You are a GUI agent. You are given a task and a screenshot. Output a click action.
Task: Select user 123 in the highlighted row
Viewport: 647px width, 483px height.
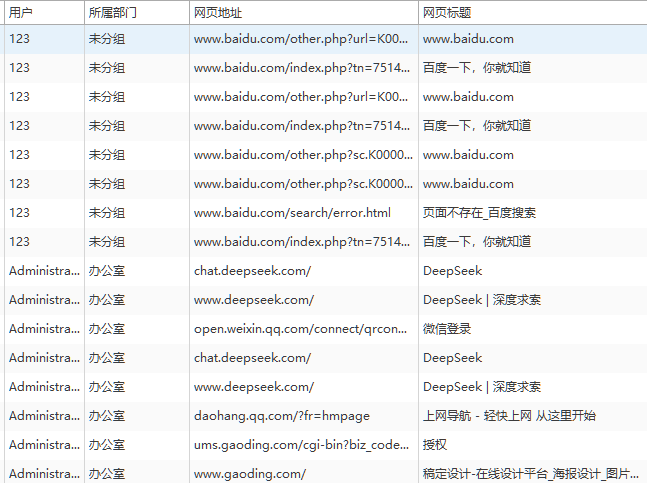(x=19, y=39)
